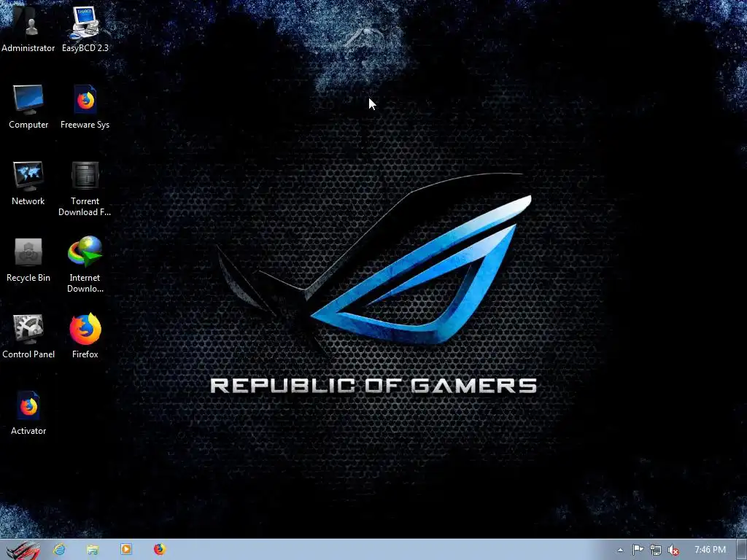Click the muted volume tray icon
747x560 pixels.
673,550
